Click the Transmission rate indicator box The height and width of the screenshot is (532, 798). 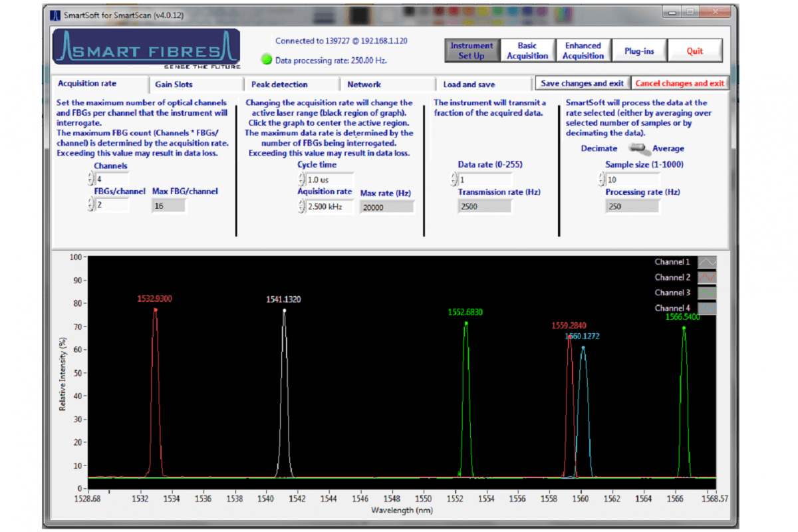[485, 206]
